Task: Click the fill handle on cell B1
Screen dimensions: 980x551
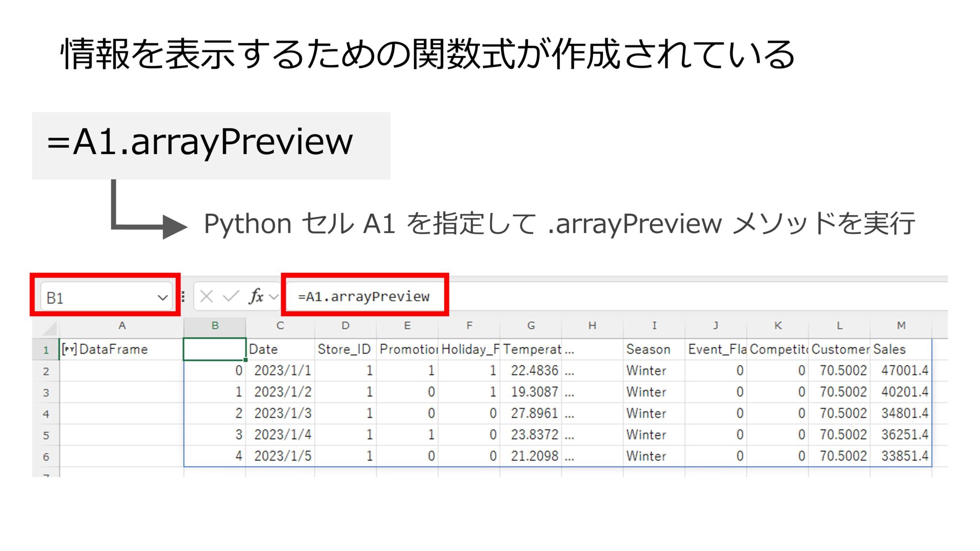Action: (245, 360)
